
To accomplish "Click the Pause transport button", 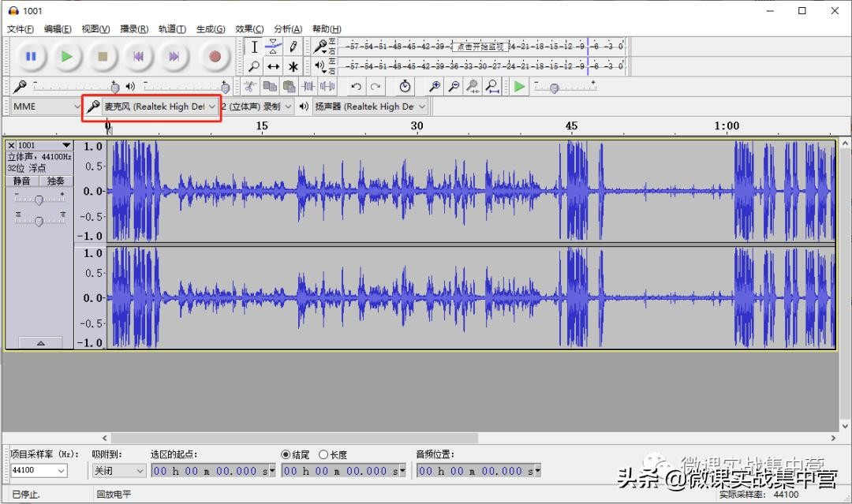I will [31, 56].
